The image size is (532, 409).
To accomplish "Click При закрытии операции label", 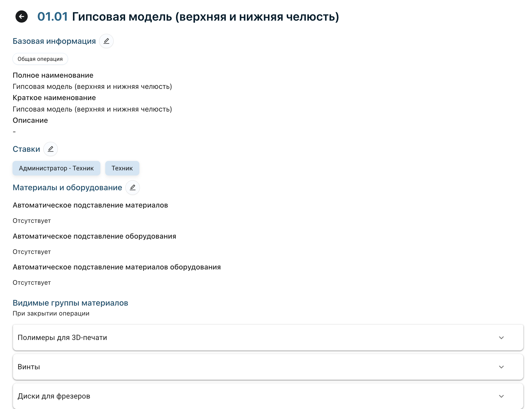I will [51, 313].
